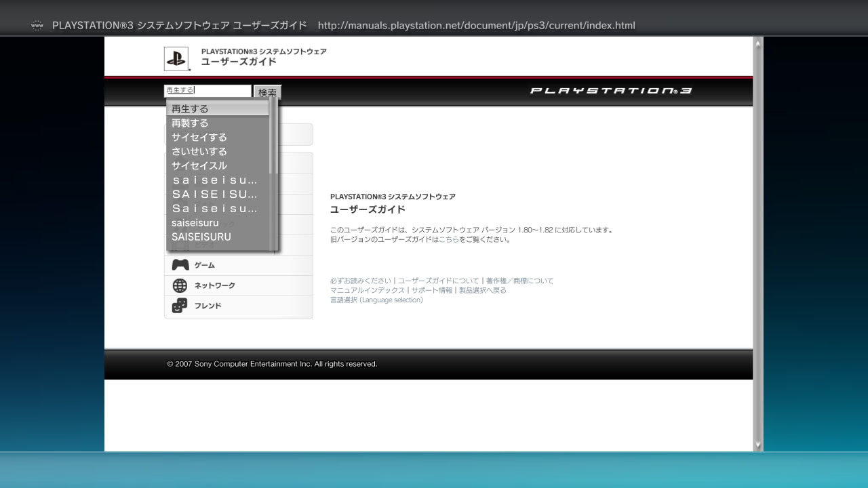This screenshot has height=488, width=868.
Task: Click the ユーザーズガイド header title
Action: 239,62
